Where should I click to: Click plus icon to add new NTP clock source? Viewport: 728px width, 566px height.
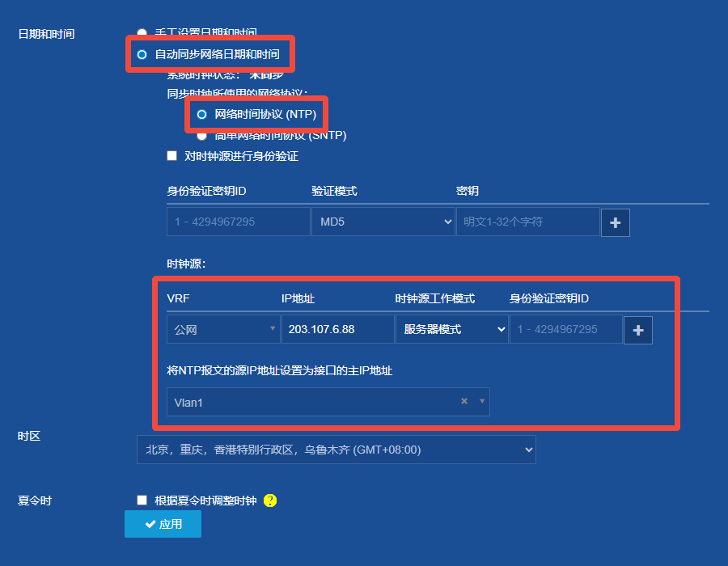[x=638, y=329]
